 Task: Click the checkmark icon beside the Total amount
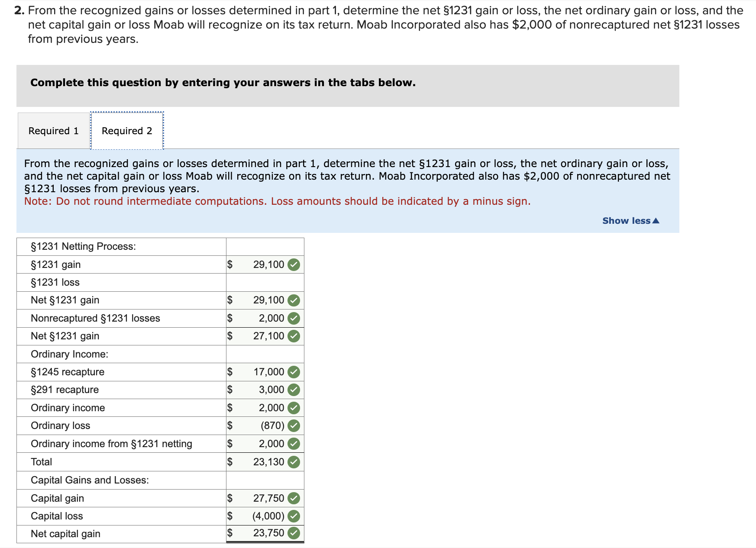click(294, 461)
